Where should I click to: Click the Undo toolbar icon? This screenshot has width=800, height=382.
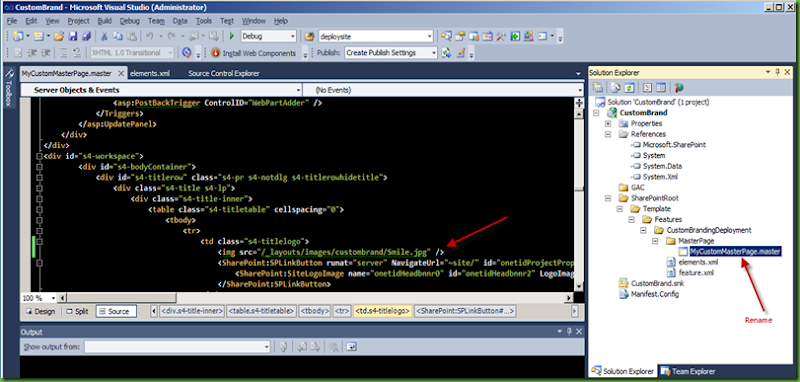coord(149,36)
